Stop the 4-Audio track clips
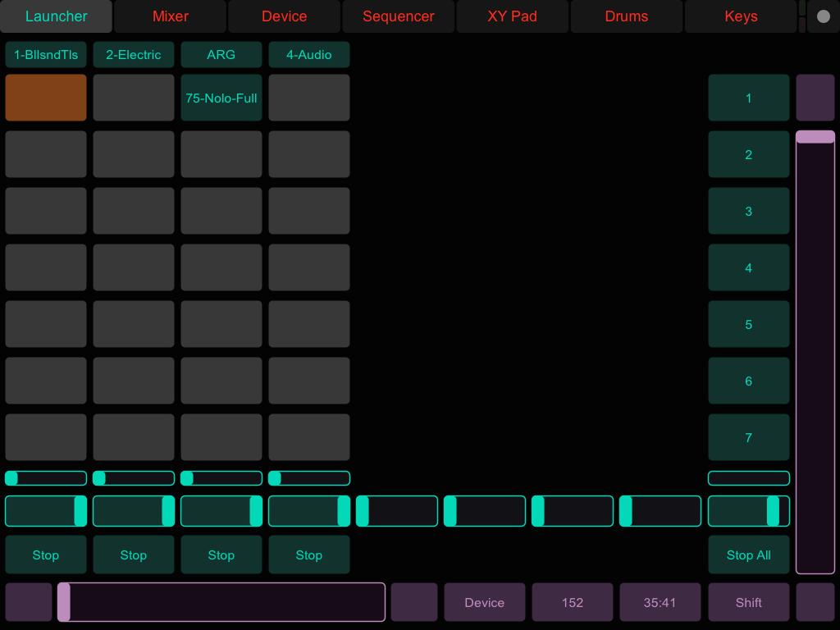 point(309,555)
